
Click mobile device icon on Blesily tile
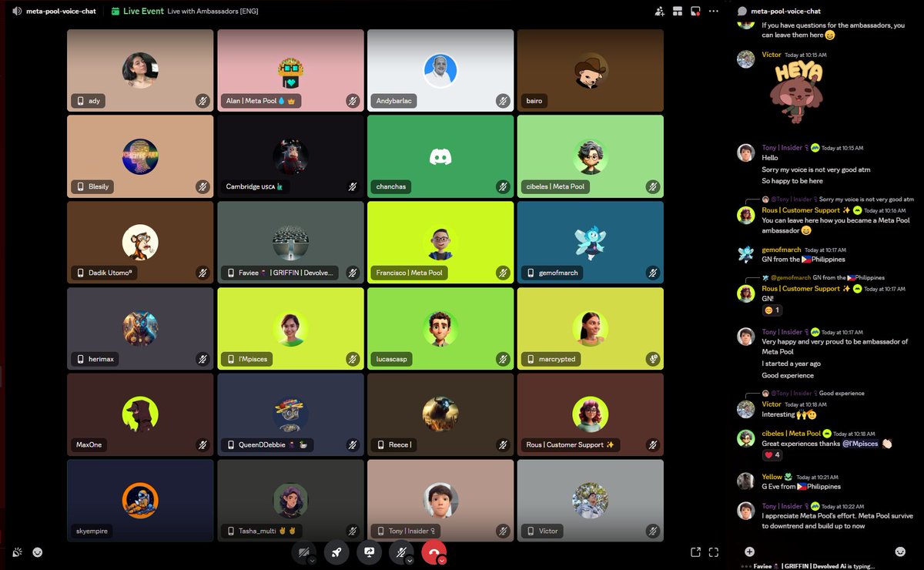[79, 186]
